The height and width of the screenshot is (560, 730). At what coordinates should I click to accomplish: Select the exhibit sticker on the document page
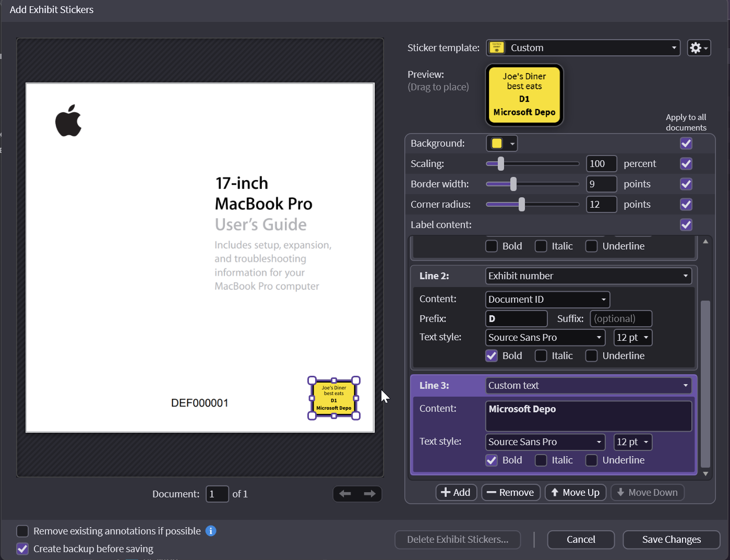pos(334,398)
